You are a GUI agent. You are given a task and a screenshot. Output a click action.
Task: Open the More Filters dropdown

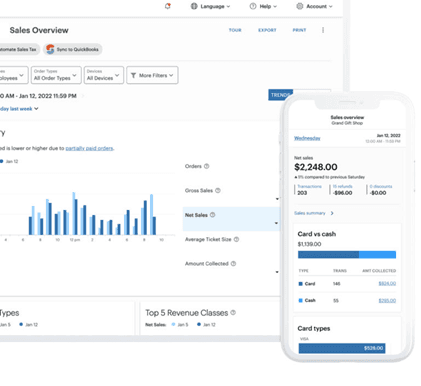tap(152, 75)
